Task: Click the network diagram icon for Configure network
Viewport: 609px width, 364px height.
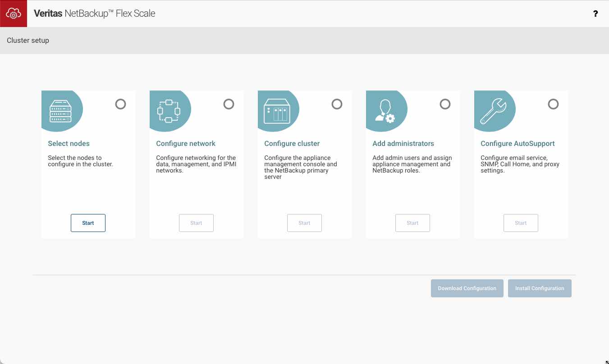Action: [169, 111]
